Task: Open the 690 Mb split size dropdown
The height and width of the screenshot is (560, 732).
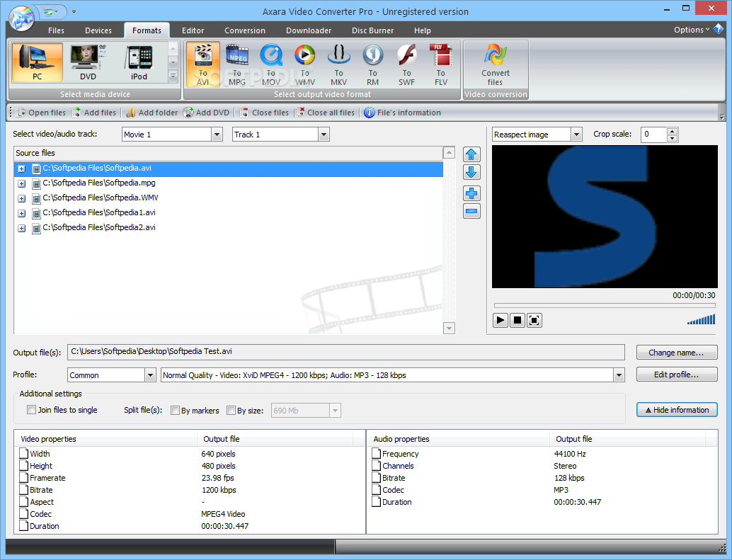Action: pos(335,411)
